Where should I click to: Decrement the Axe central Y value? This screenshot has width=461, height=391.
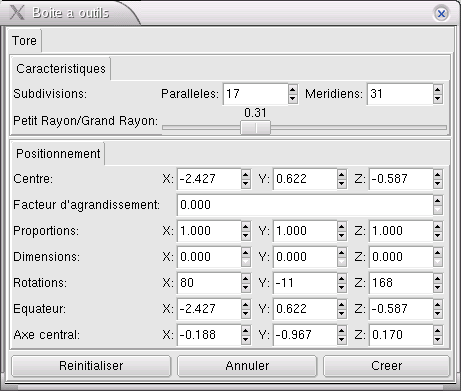342,340
